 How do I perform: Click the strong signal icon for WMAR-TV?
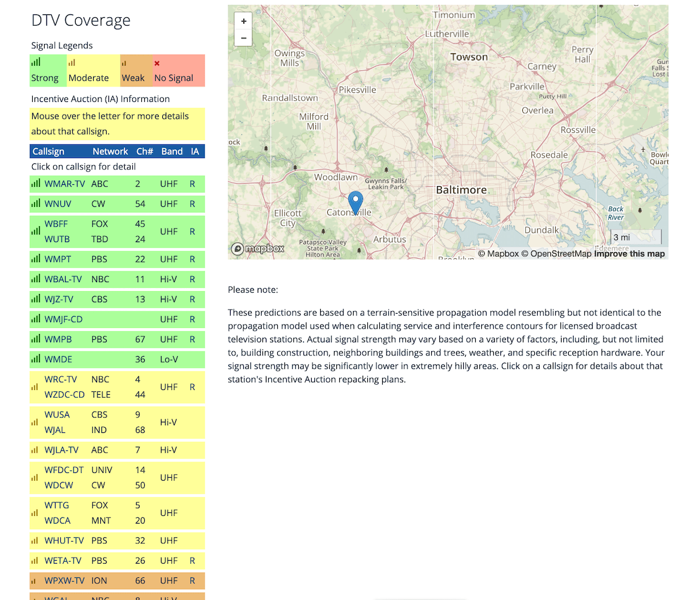[36, 183]
